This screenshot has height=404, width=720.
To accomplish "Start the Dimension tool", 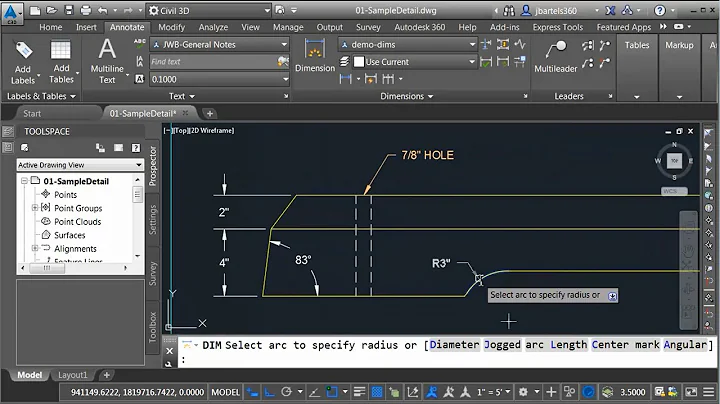I will point(315,56).
